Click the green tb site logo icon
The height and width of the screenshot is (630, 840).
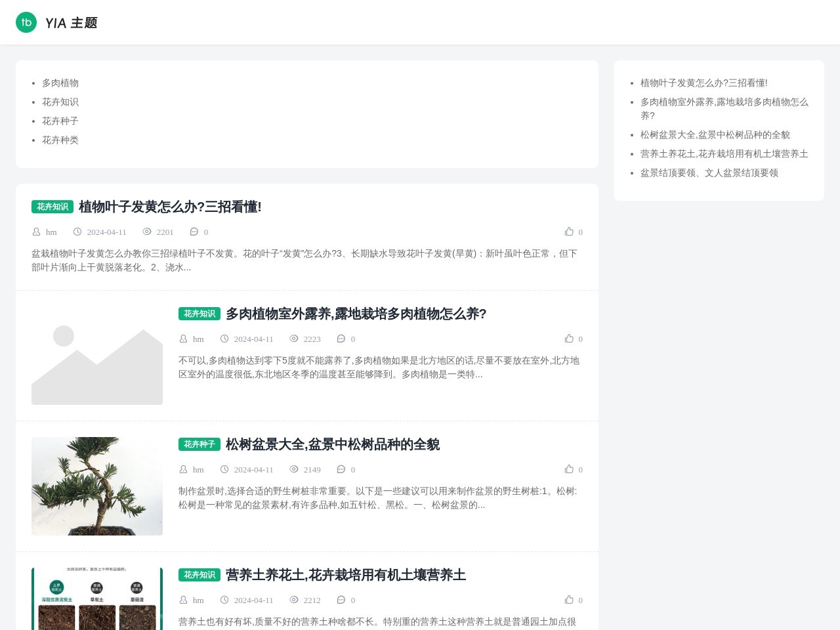coord(26,22)
